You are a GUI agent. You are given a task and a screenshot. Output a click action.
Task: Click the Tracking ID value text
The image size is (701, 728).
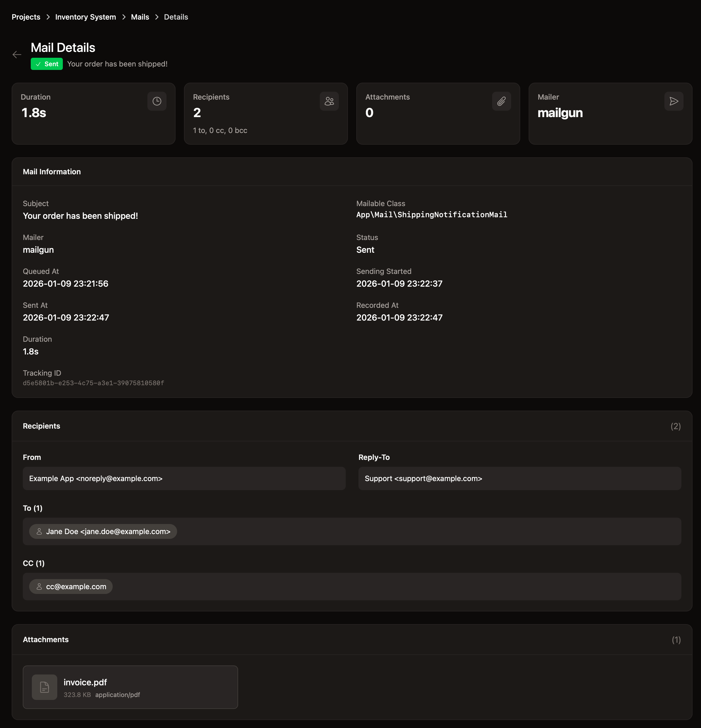click(x=93, y=383)
